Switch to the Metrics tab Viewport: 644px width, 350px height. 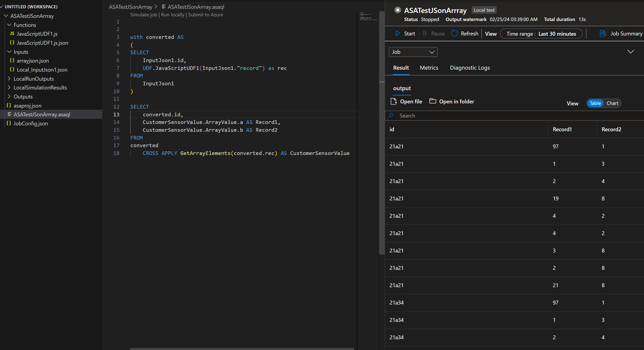coord(429,68)
